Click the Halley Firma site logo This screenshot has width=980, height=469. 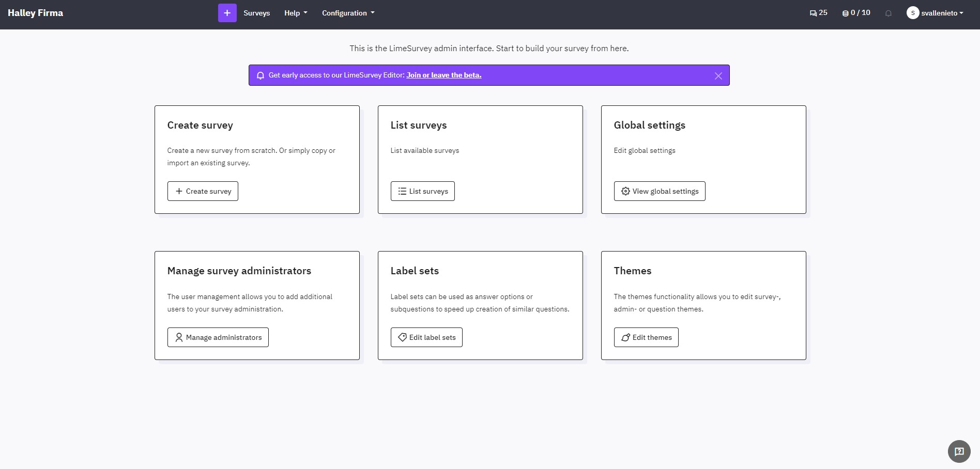[35, 13]
